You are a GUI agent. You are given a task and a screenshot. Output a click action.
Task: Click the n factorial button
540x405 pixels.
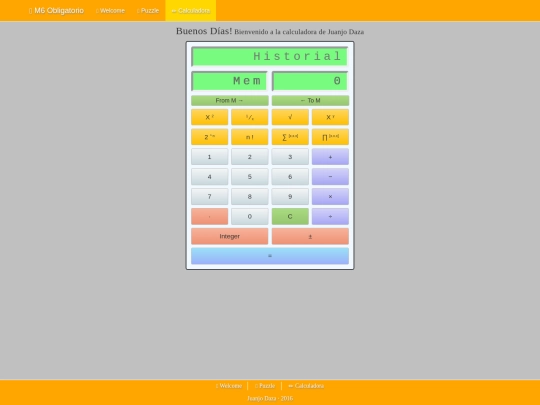250,137
